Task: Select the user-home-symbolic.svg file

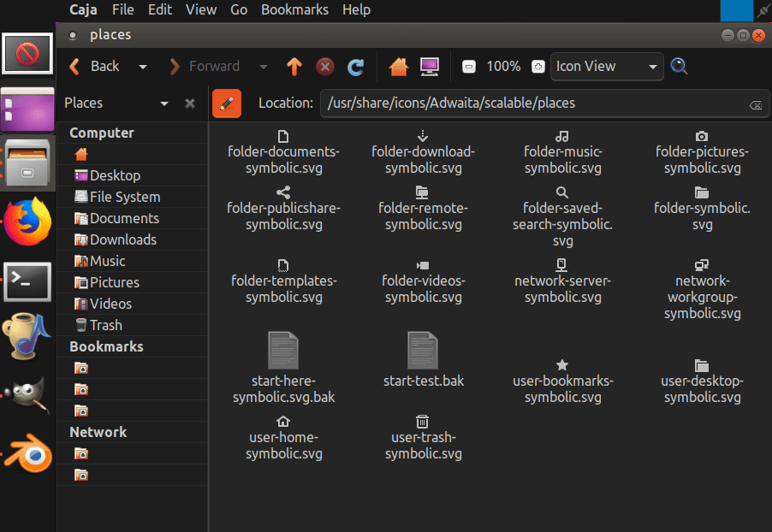Action: (x=283, y=438)
